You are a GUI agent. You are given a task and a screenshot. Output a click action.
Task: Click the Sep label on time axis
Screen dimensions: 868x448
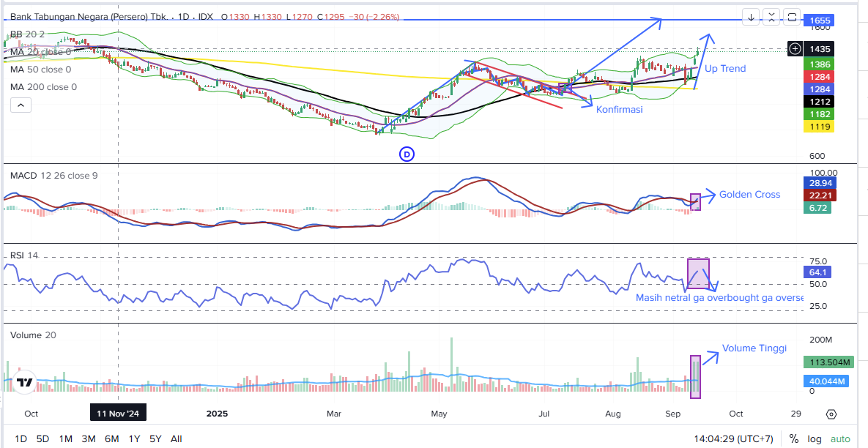672,414
